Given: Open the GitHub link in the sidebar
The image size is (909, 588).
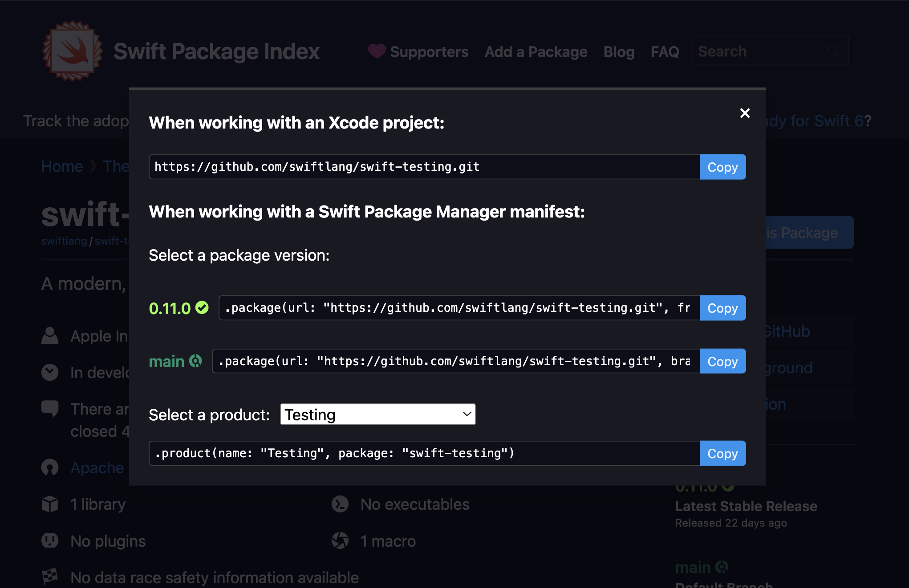Looking at the screenshot, I should (787, 331).
